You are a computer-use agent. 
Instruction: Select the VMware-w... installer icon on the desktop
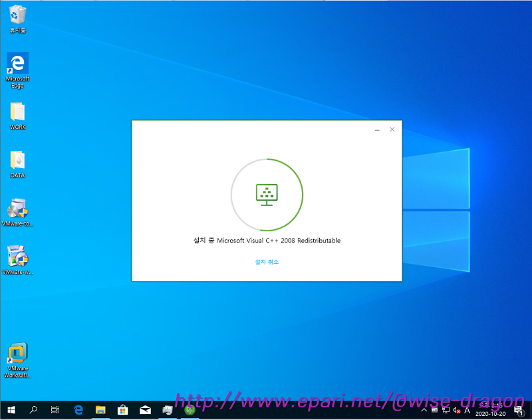(x=17, y=260)
